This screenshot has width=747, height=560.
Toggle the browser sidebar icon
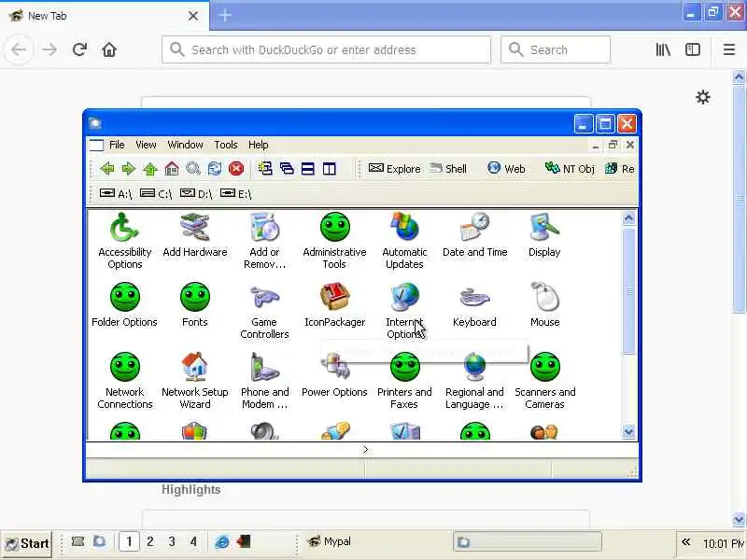[x=693, y=49]
